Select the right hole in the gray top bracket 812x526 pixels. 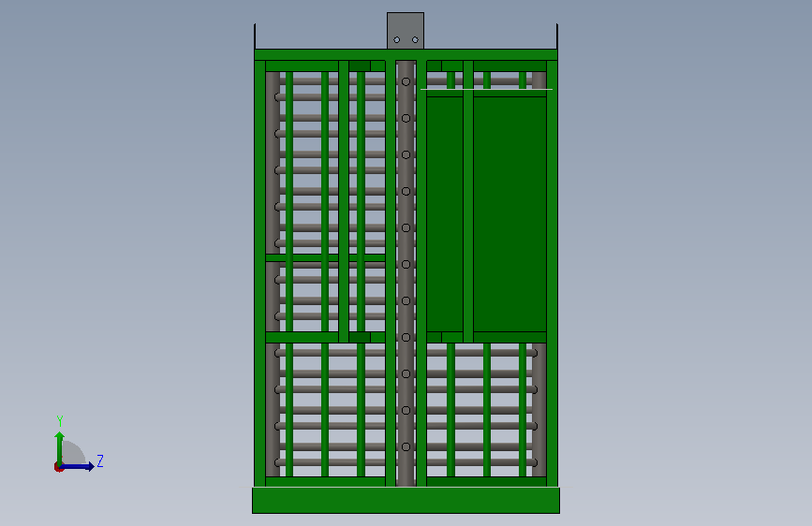pos(415,40)
